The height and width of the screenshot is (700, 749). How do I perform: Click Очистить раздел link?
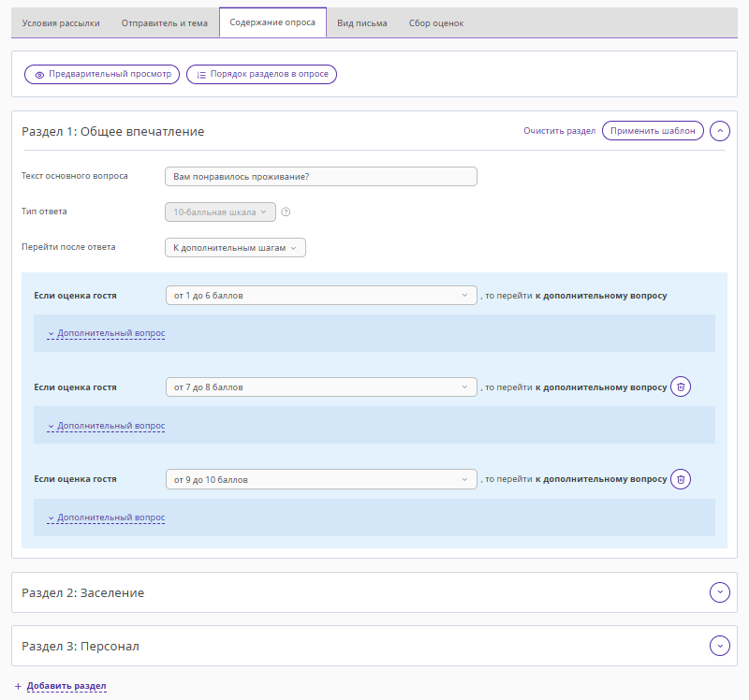pos(559,131)
